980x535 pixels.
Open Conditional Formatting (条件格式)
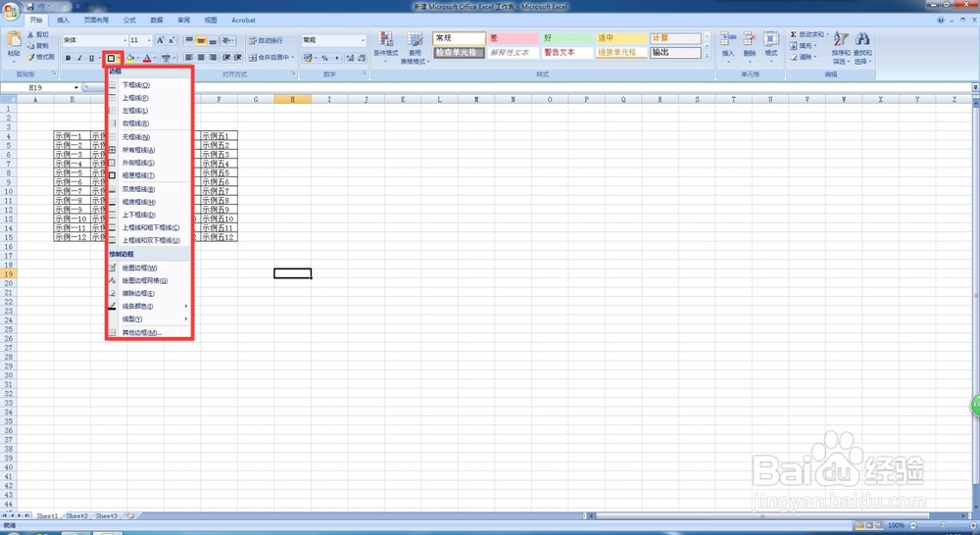(386, 47)
